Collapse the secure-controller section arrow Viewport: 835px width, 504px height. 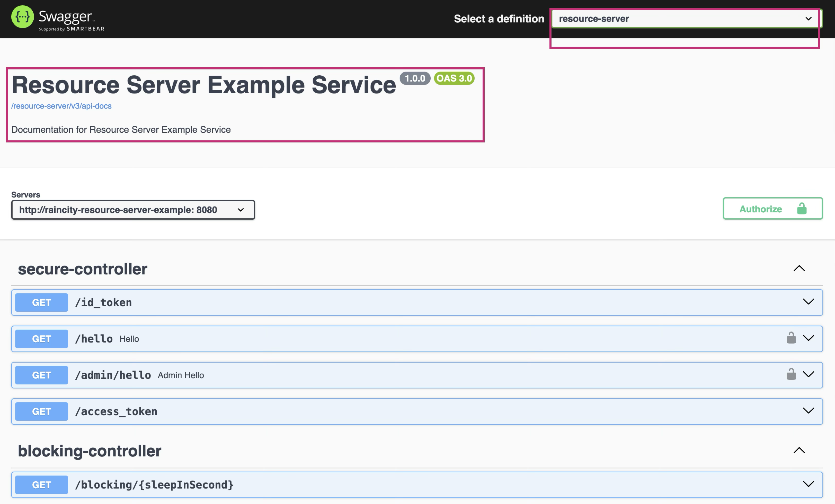coord(799,269)
